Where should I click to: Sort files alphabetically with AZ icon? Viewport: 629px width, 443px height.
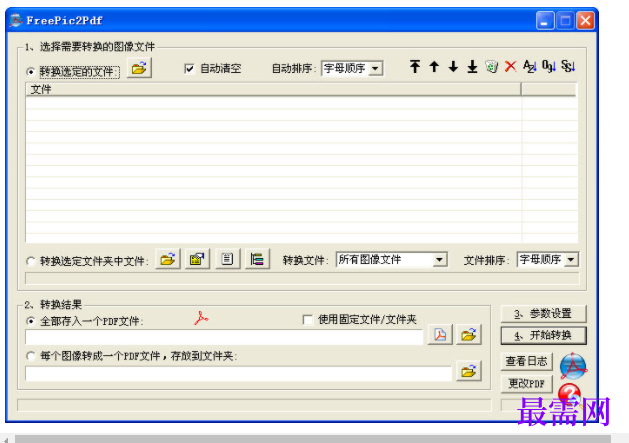point(530,66)
